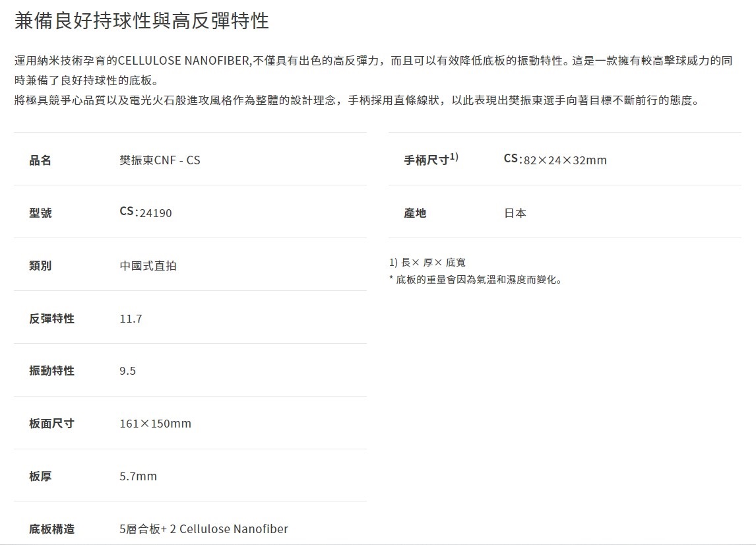The width and height of the screenshot is (756, 545).
Task: Click the value CS:82×24×32mm
Action: (x=555, y=160)
